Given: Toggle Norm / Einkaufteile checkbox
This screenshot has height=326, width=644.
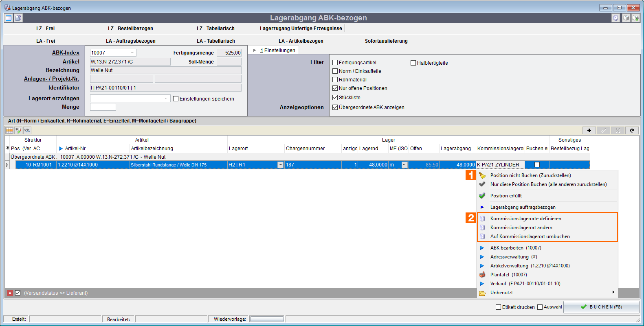Looking at the screenshot, I should (335, 71).
